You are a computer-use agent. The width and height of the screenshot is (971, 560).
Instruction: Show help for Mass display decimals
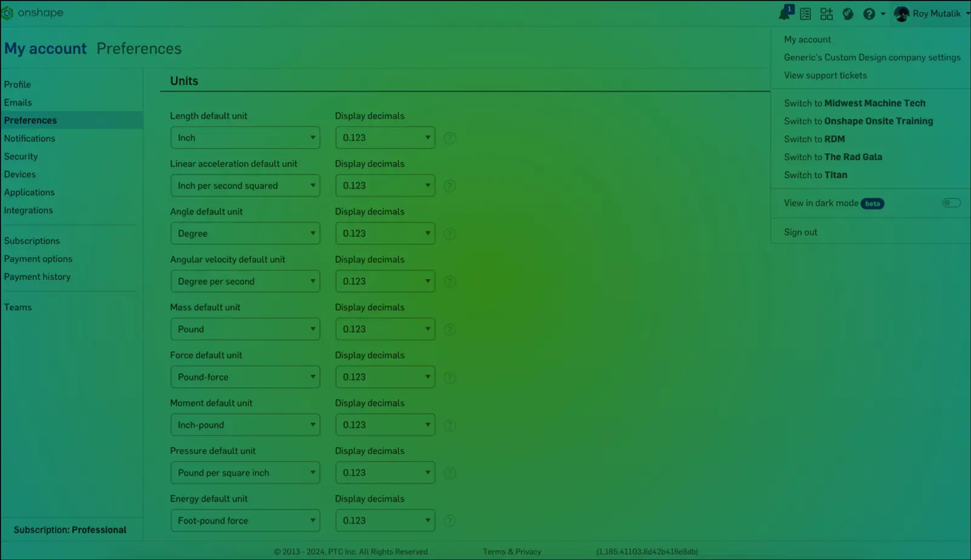coord(450,329)
